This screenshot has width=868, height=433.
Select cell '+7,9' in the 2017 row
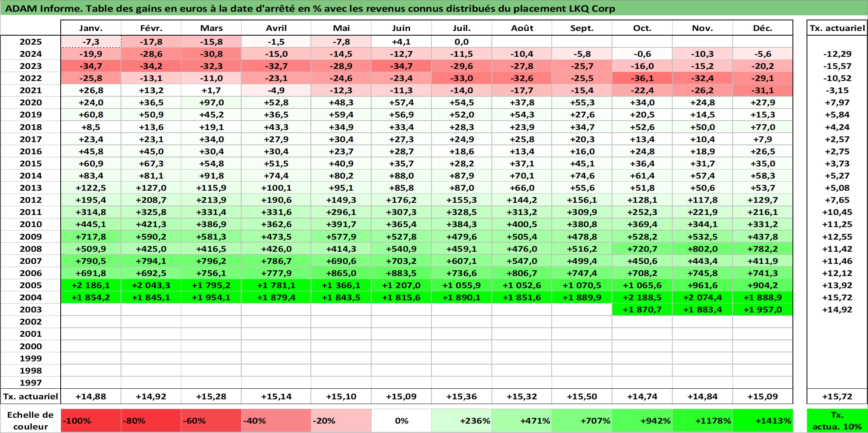coord(763,139)
